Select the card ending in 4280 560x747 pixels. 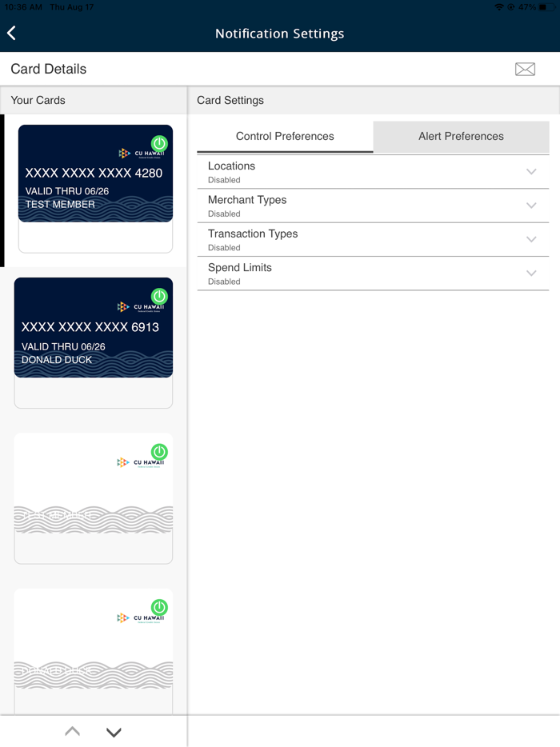[x=95, y=189]
